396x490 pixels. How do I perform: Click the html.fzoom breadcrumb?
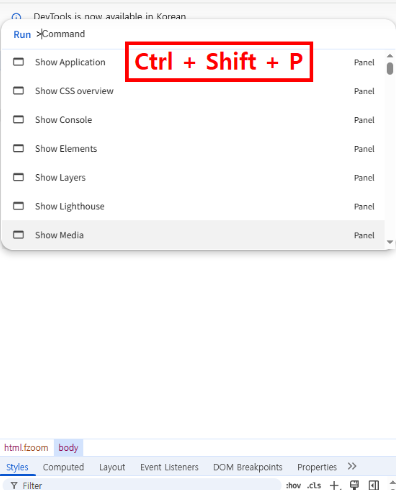click(26, 447)
